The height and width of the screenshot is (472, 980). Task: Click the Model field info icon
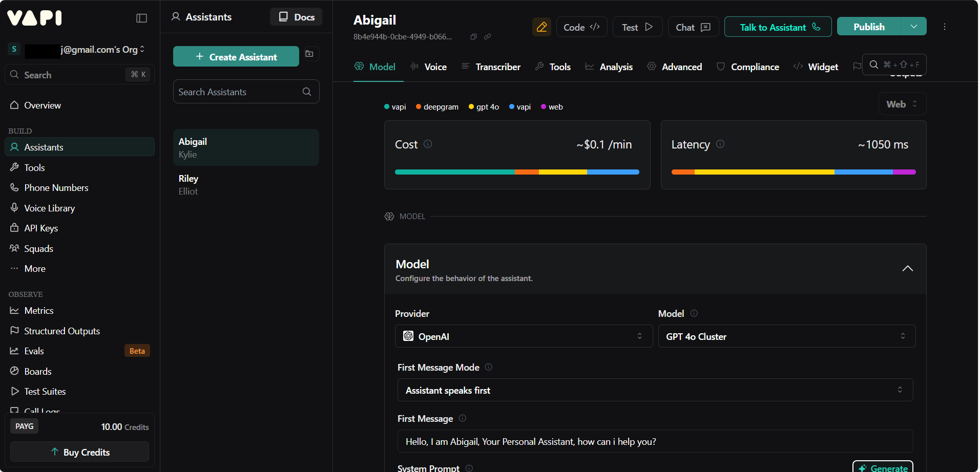pos(694,313)
